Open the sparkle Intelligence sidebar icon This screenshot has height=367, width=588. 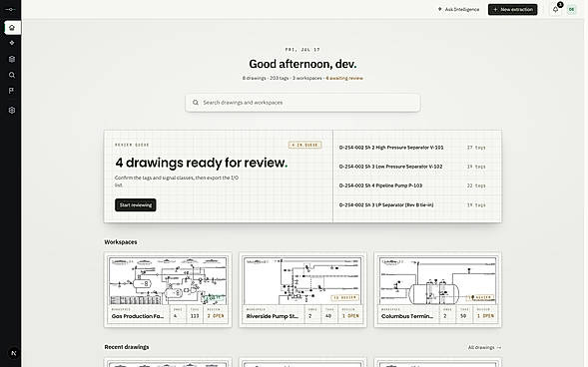pos(12,43)
